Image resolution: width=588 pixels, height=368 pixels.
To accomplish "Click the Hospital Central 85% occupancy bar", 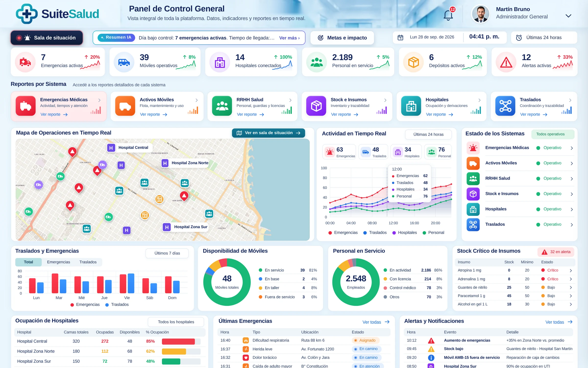I will (x=181, y=342).
